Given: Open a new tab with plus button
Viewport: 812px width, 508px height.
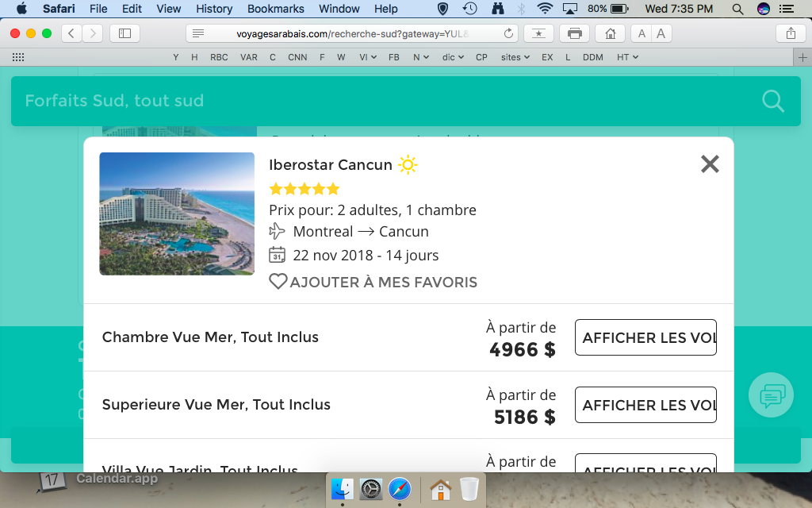Looking at the screenshot, I should click(x=802, y=57).
